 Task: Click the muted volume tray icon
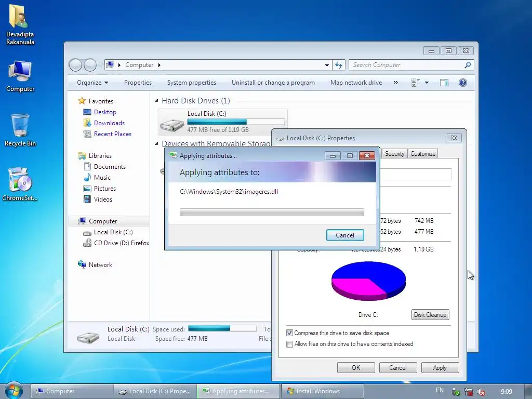[x=481, y=392]
